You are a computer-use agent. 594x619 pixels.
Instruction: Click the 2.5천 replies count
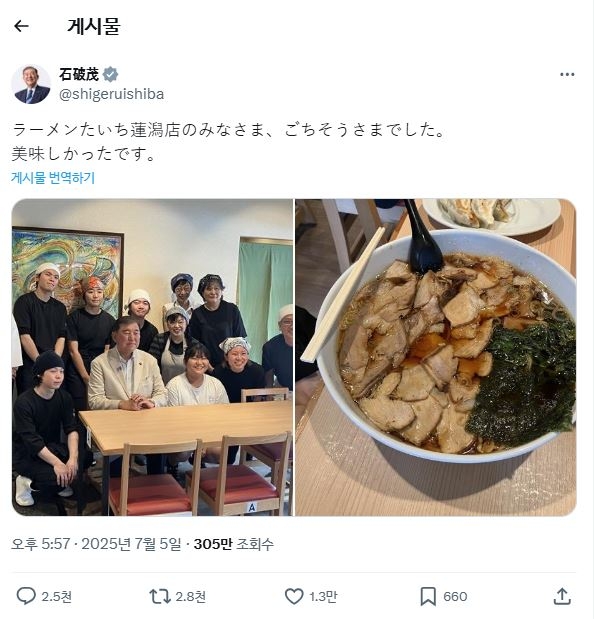57,596
